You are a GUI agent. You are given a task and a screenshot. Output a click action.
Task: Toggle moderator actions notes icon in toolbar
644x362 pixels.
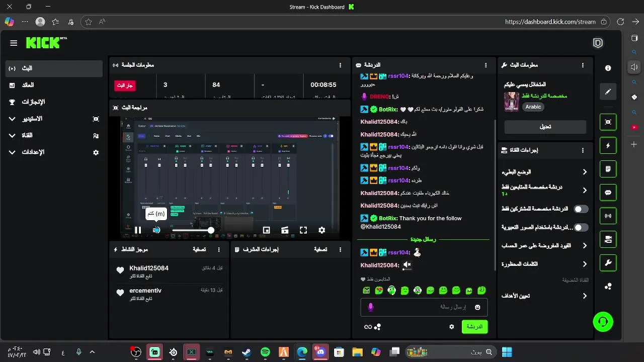coord(608,169)
